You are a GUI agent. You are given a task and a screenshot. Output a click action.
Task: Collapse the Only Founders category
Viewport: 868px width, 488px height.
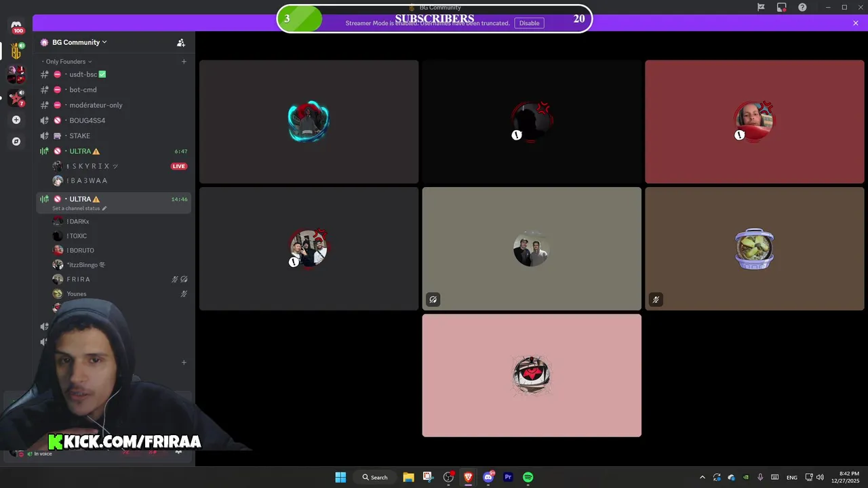point(68,62)
